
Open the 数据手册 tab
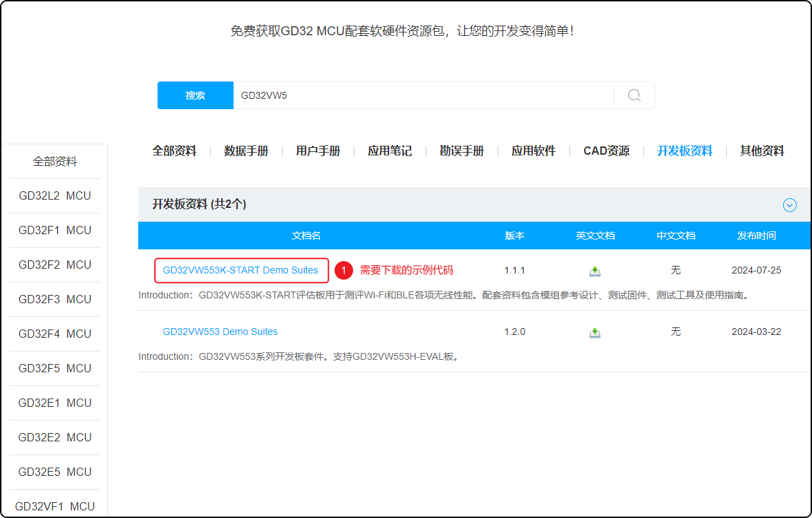246,151
